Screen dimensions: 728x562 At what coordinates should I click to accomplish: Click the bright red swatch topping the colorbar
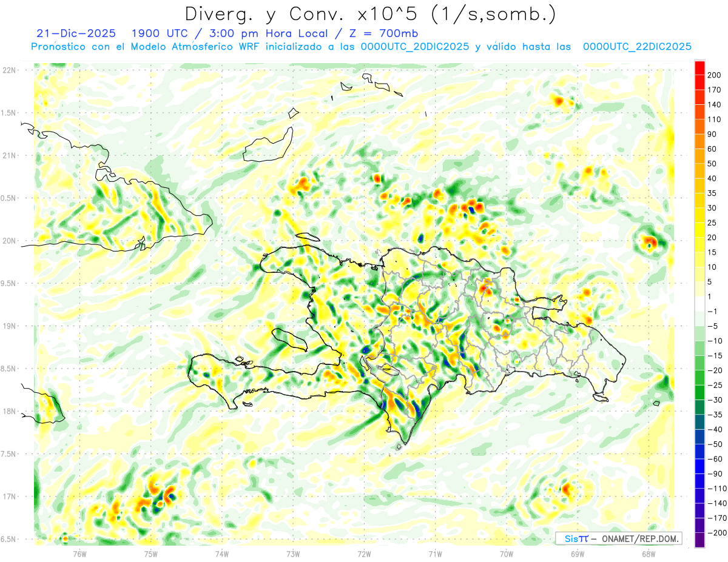[699, 68]
